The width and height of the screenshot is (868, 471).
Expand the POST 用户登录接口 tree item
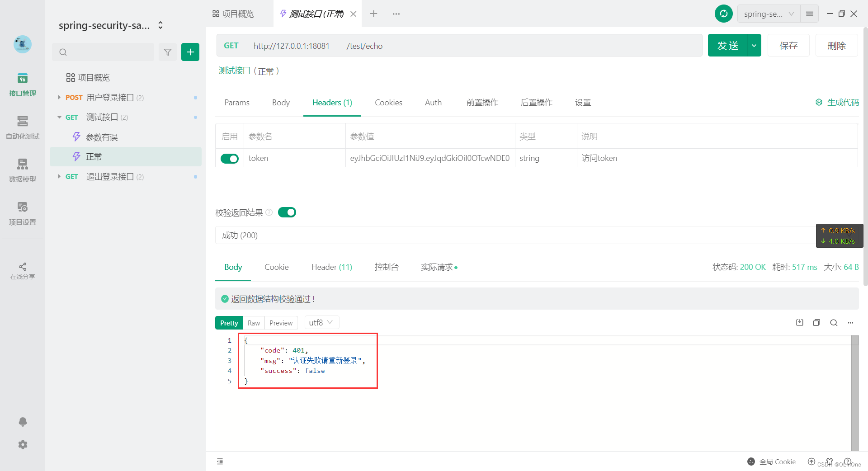click(x=59, y=97)
